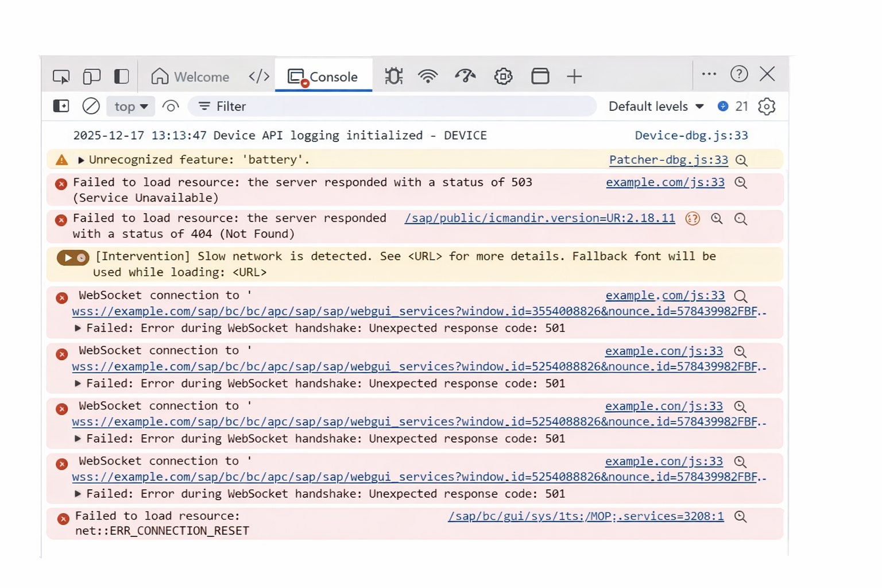This screenshot has width=882, height=588.
Task: Expand the Unrecognized feature 'battery' warning
Action: pos(81,160)
